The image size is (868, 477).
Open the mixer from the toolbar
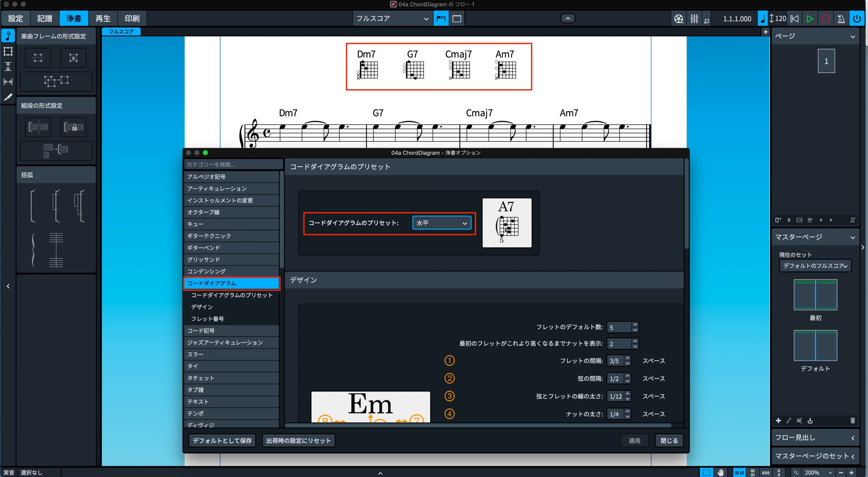tap(694, 19)
